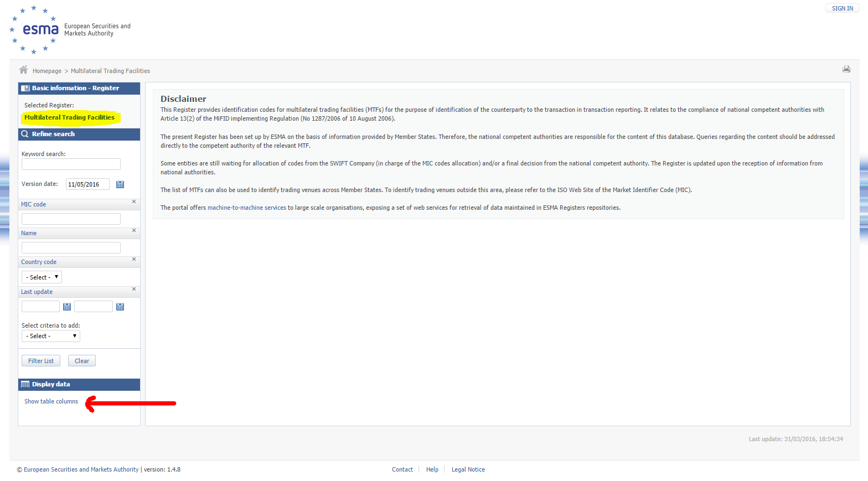Viewport: 868px width, 481px height.
Task: Open the Select criteria to add dropdown
Action: (x=51, y=336)
